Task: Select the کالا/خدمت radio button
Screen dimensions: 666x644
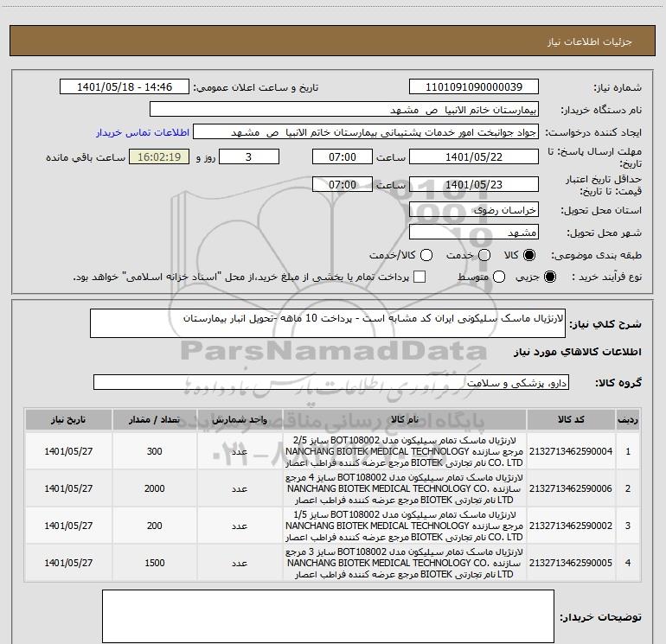Action: (x=426, y=255)
